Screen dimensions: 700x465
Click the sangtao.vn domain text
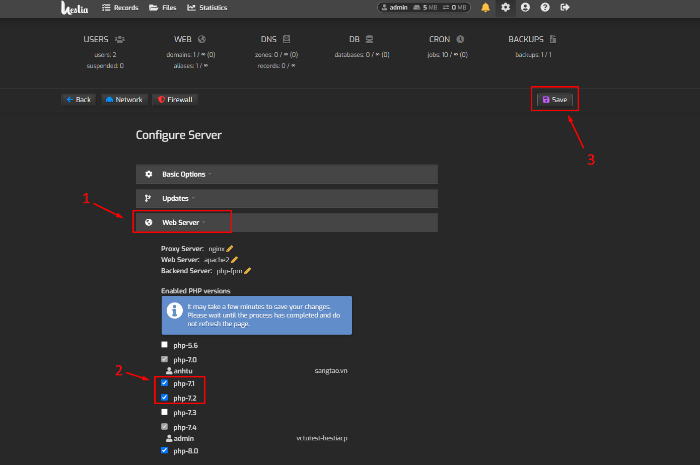(x=331, y=371)
